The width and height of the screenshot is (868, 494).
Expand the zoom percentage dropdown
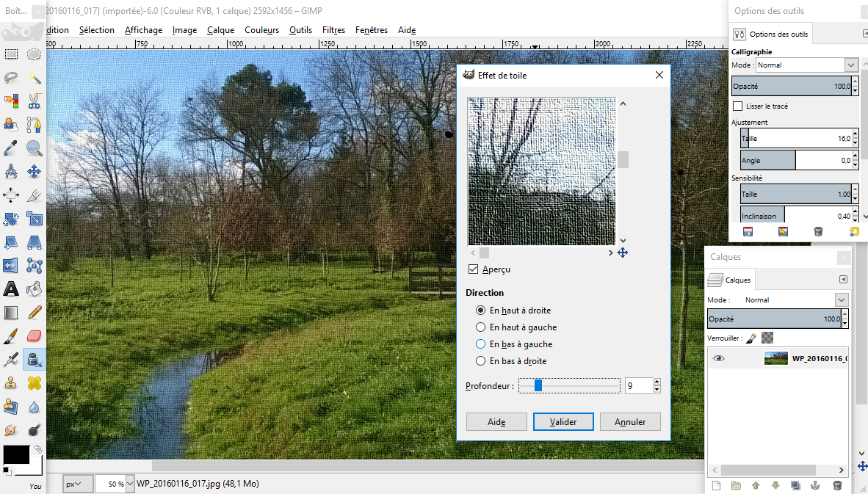(x=130, y=484)
